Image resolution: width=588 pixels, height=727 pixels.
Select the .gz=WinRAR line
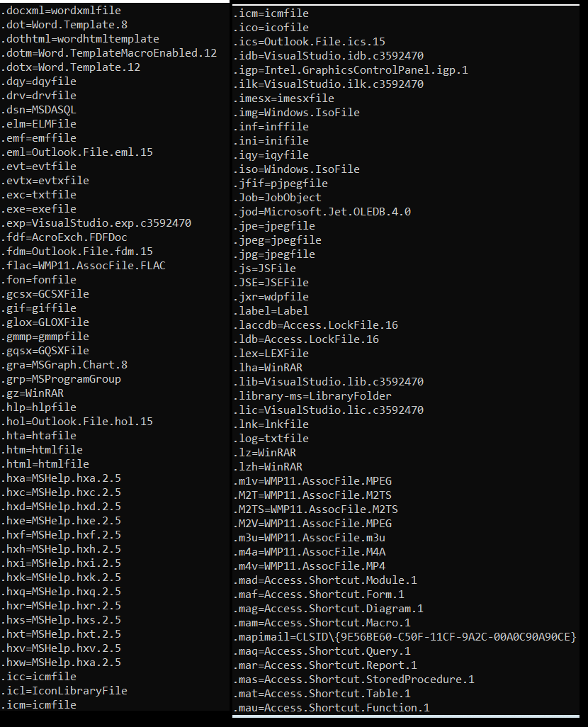tap(33, 393)
